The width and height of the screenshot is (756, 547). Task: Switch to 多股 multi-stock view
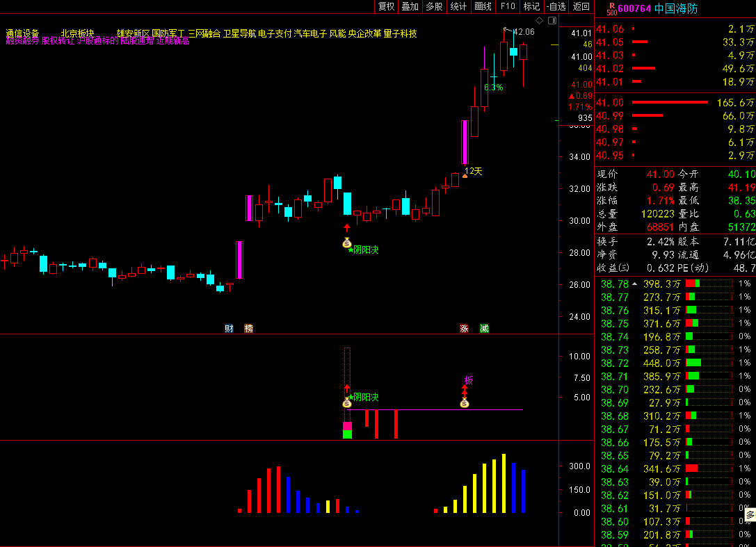pos(434,6)
